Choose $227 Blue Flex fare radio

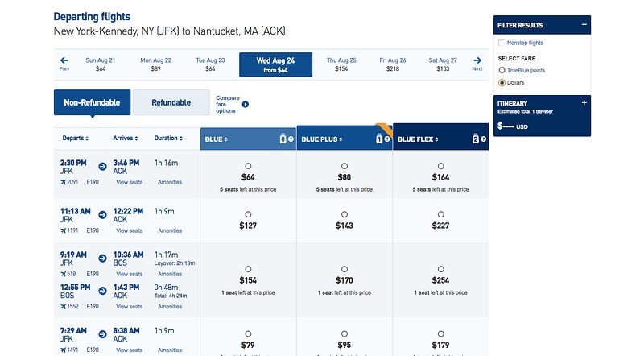[x=440, y=214]
